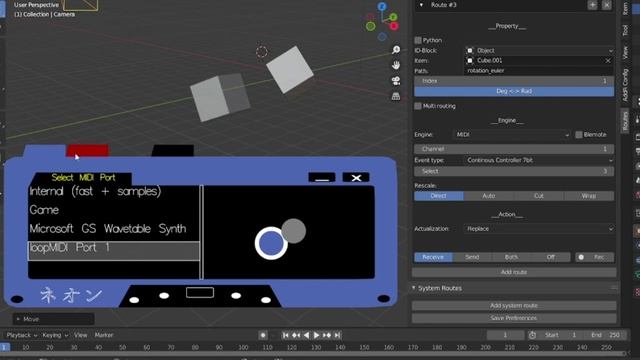Select the pan hand viewport icon

(x=396, y=65)
